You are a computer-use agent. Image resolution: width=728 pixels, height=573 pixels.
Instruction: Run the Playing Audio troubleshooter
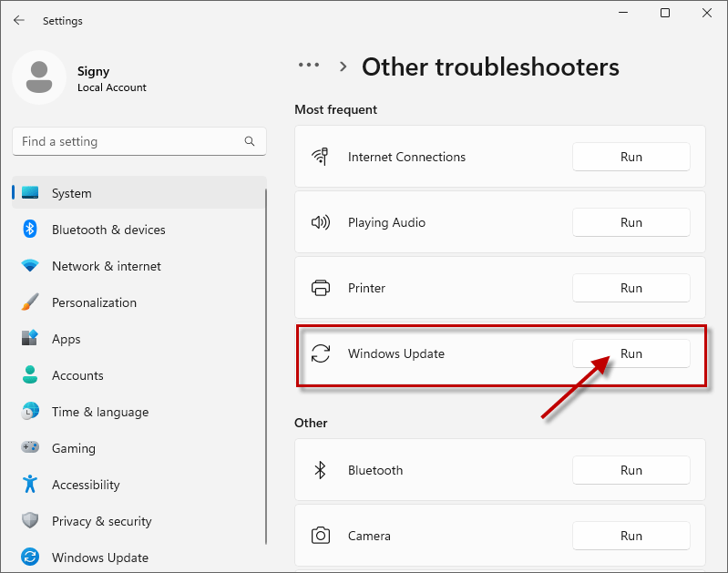pos(631,222)
